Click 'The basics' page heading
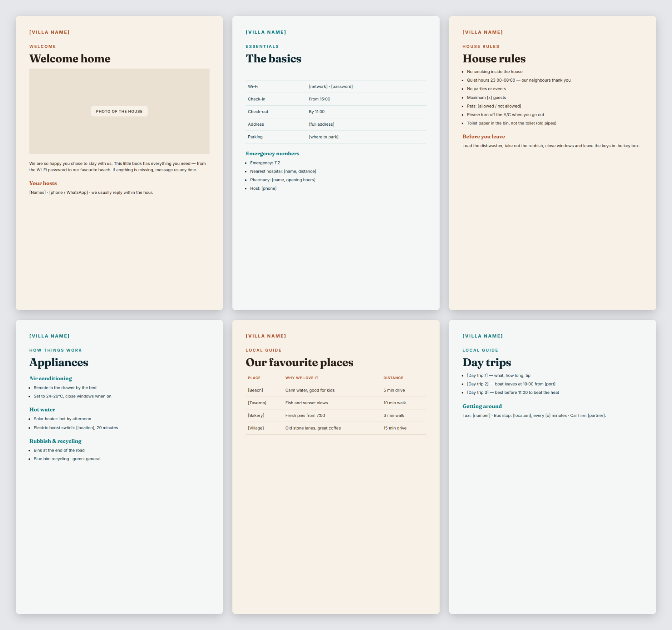Screen dimensions: 672x630 pyautogui.click(x=274, y=58)
